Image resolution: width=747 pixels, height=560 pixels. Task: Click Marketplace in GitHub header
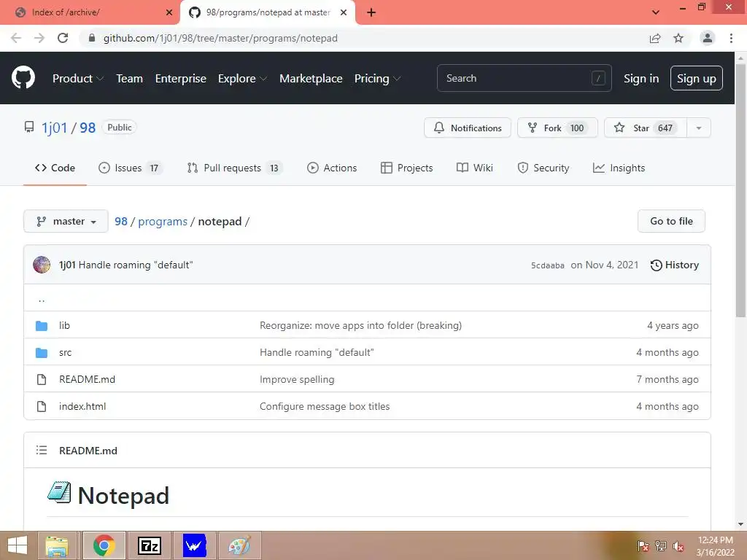click(311, 79)
